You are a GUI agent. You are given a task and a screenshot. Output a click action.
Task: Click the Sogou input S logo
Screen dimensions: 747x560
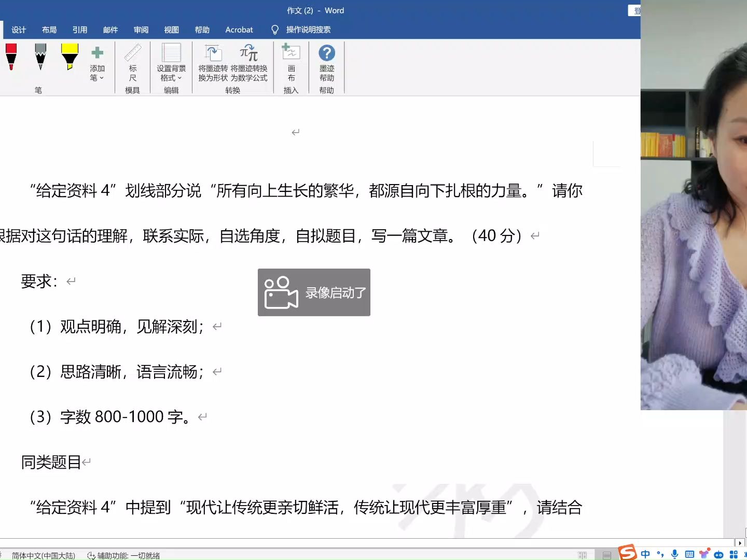(x=627, y=553)
